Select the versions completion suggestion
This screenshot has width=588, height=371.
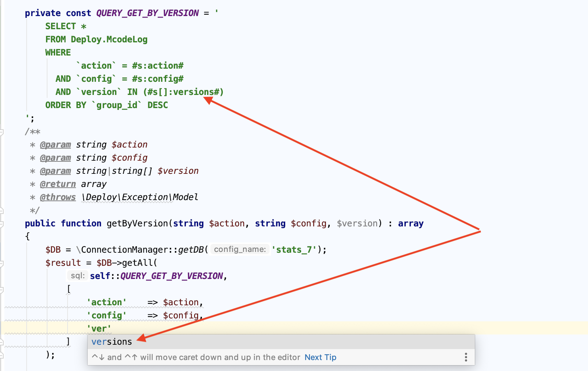(x=111, y=342)
